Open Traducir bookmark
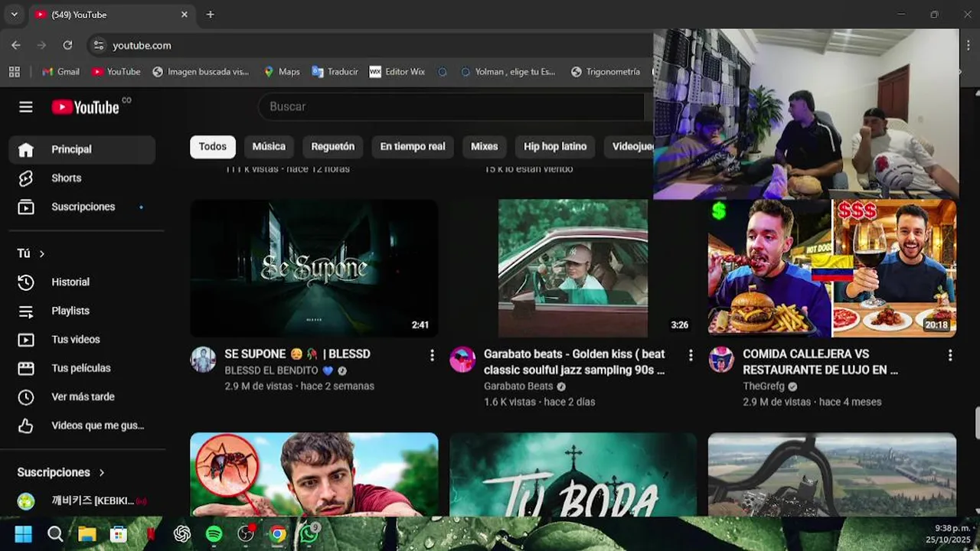 335,71
